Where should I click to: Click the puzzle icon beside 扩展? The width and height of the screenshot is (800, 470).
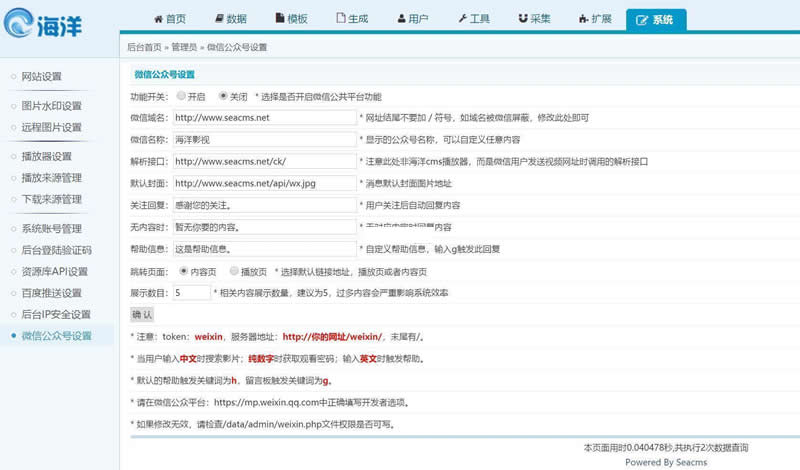point(584,19)
